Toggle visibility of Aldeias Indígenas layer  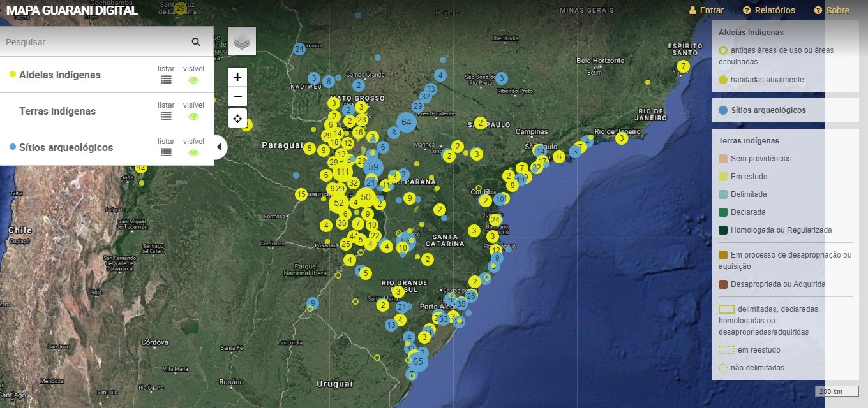click(x=193, y=80)
